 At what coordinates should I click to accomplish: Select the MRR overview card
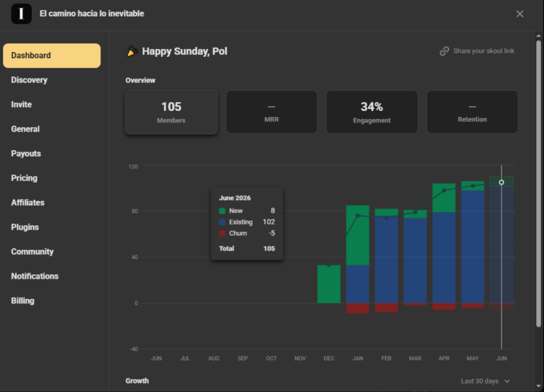[272, 112]
